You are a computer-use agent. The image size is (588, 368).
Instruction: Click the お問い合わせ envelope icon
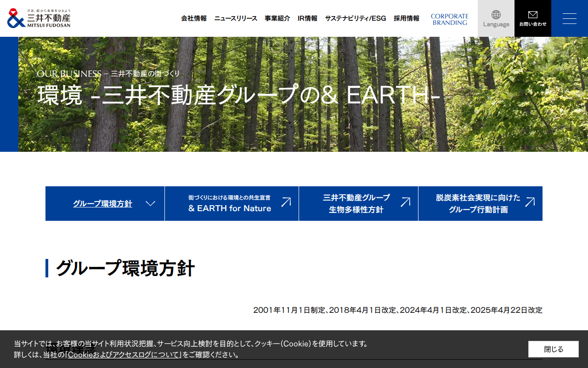[533, 15]
